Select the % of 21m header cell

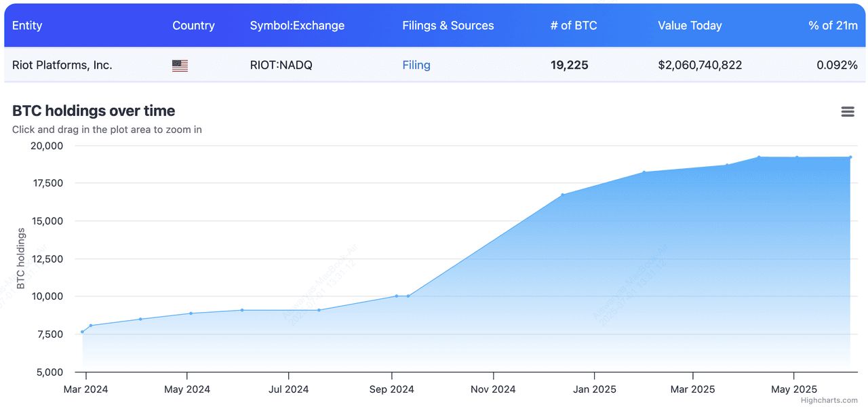(x=833, y=25)
